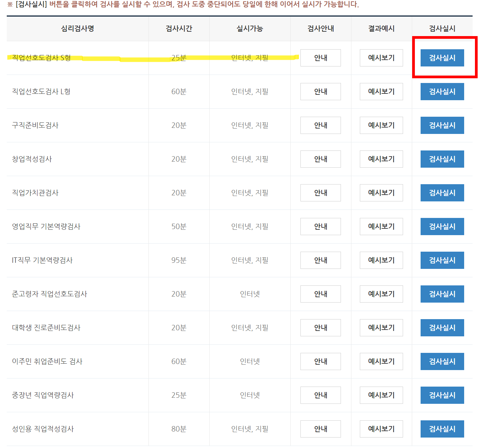Click 검사실시 for 직업선호도검사 S형

point(442,58)
